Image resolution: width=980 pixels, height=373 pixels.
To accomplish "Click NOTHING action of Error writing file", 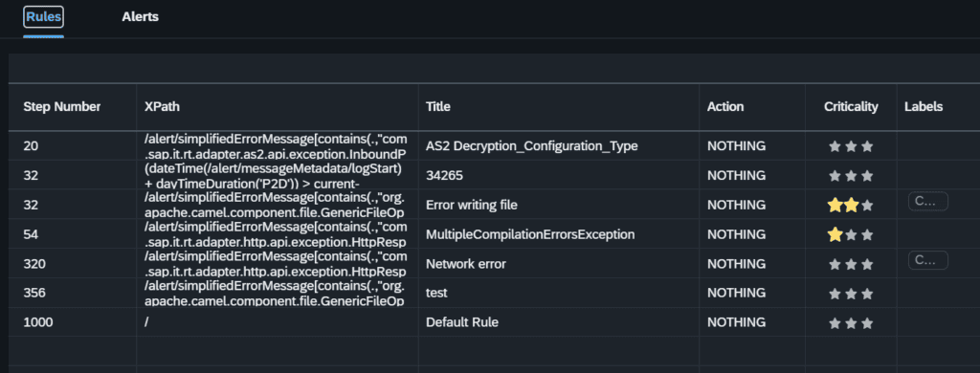I will (736, 205).
